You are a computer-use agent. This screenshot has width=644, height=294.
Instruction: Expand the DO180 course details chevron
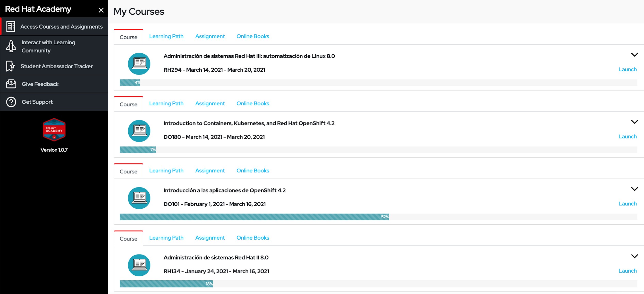[x=634, y=122]
